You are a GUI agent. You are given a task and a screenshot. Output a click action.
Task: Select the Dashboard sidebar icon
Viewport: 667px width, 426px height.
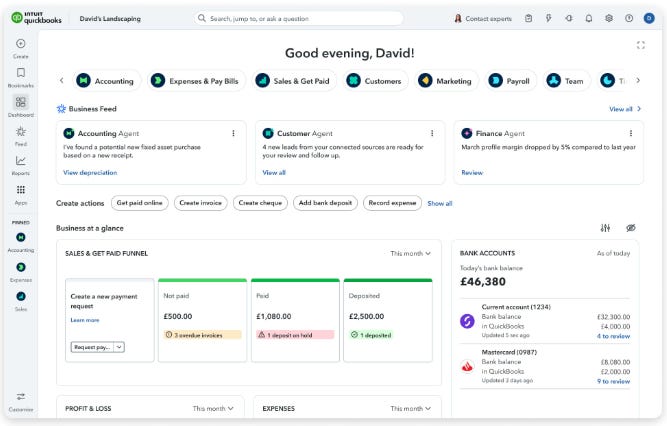(20, 102)
